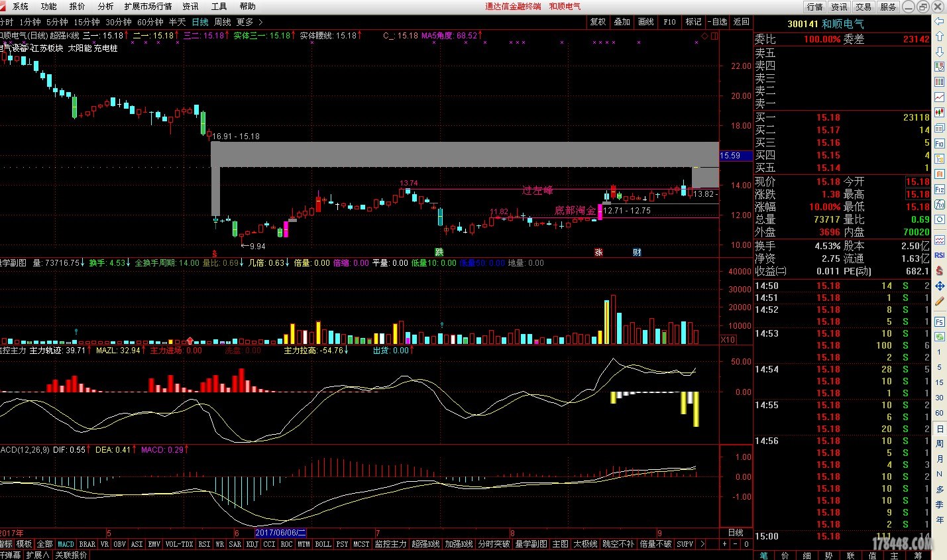Click the red S icon in the sidebar

pos(939,270)
